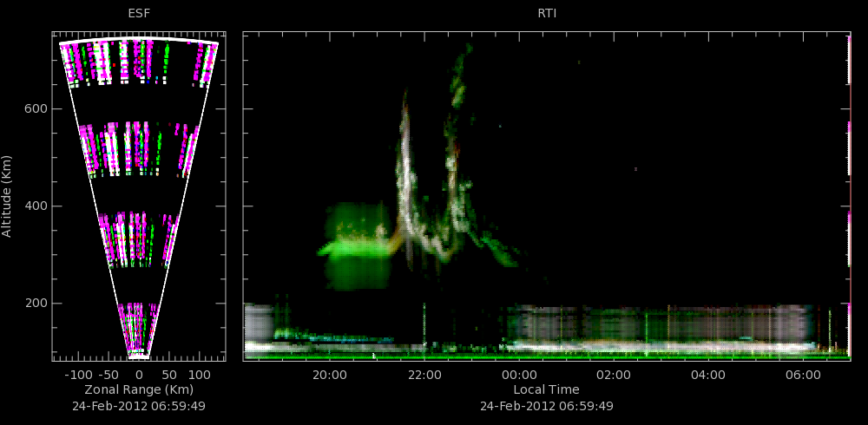Click the 100 zonal range tick label

(200, 375)
